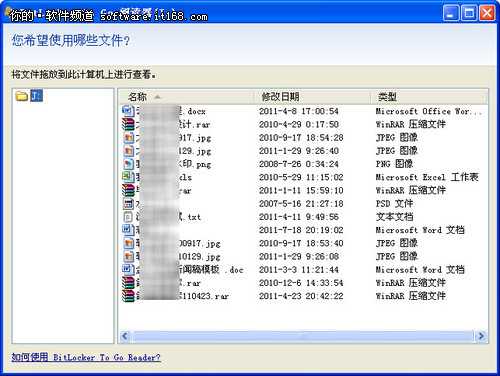Click Word icon of file dated 2011-7-18
This screenshot has width=500, height=376.
pos(128,230)
